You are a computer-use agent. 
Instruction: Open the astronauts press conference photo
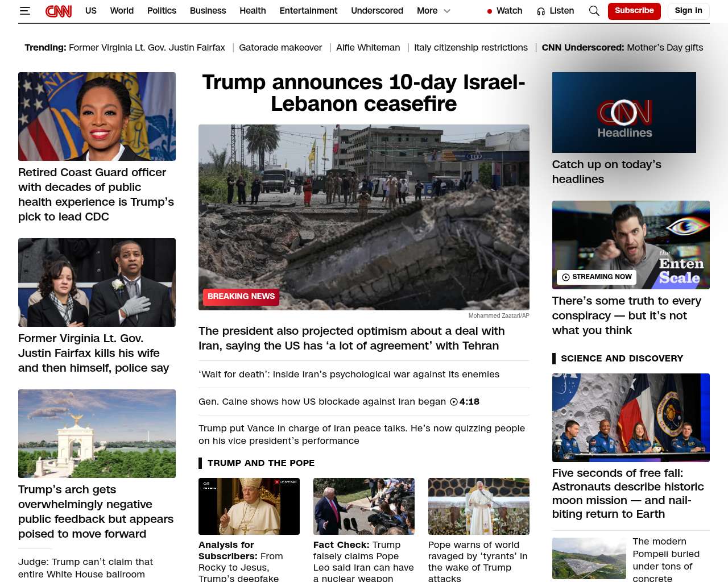[631, 418]
